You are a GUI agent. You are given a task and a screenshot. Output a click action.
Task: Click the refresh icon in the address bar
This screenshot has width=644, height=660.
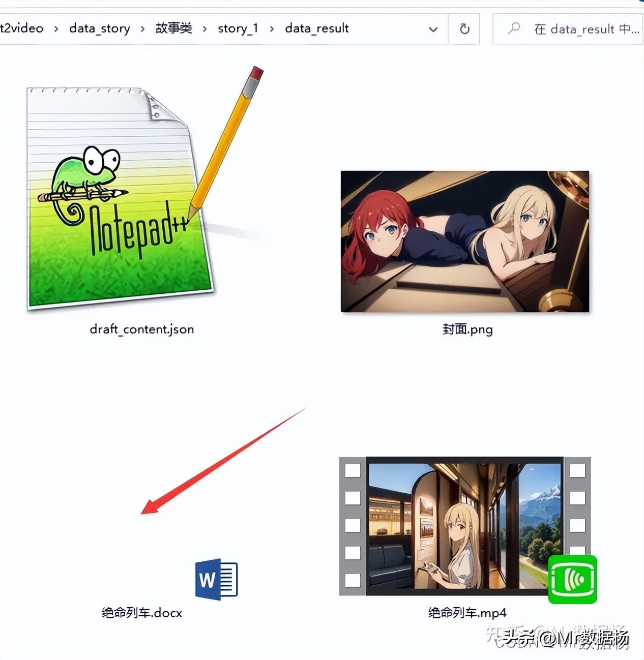point(464,28)
